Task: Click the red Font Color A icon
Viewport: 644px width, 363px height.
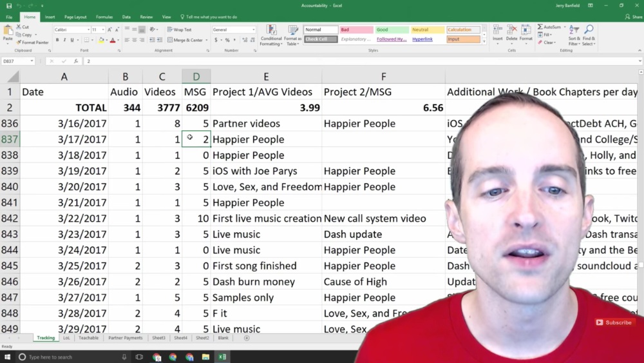Action: (x=113, y=40)
